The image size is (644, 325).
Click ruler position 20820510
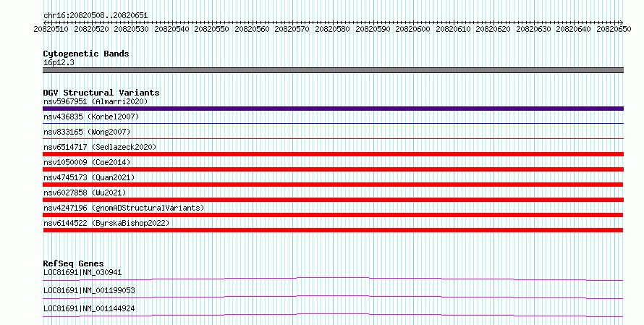51,29
